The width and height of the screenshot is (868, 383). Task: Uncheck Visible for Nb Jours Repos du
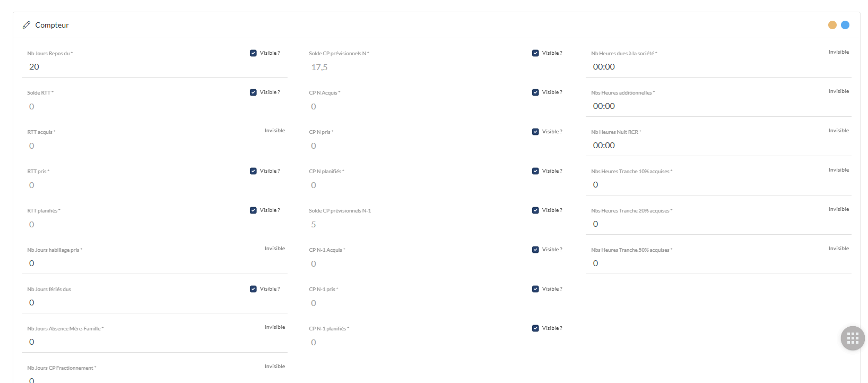tap(253, 53)
